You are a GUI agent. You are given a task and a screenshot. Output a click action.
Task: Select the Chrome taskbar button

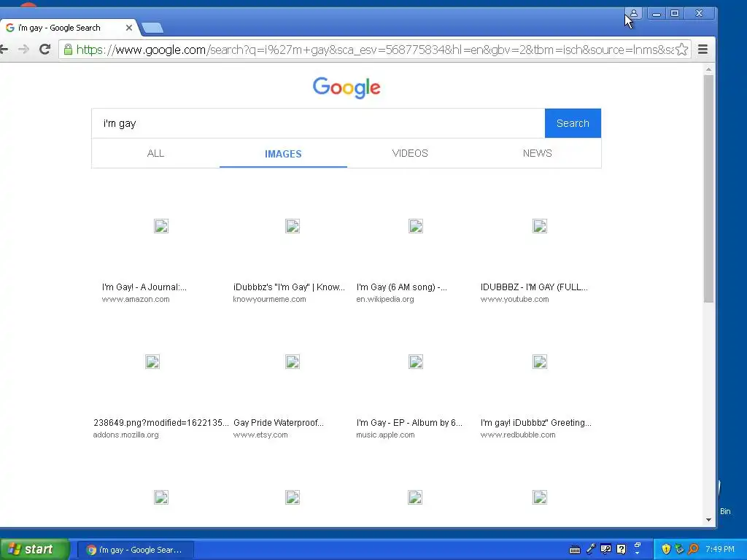point(136,550)
